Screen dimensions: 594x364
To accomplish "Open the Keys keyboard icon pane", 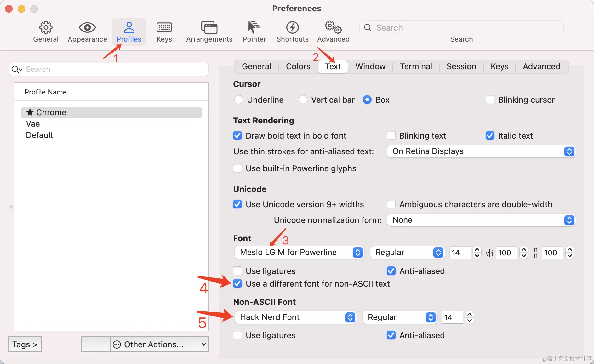I will coord(164,28).
